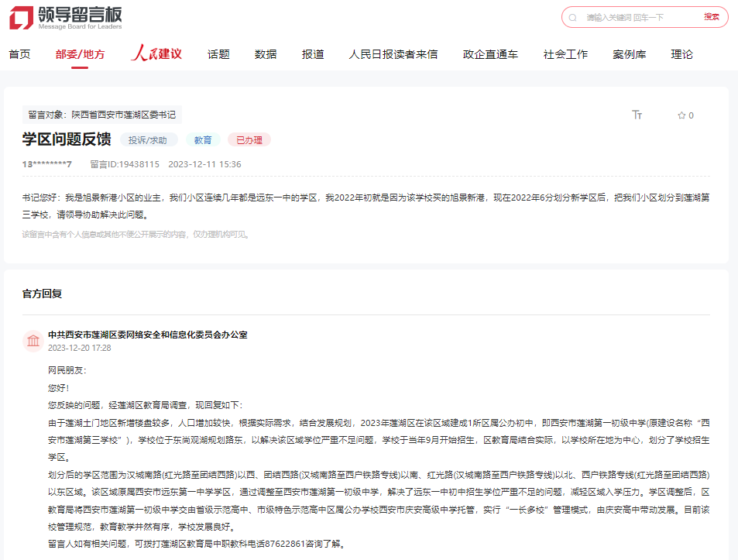Open the font size adjuster Tt icon

pyautogui.click(x=637, y=115)
